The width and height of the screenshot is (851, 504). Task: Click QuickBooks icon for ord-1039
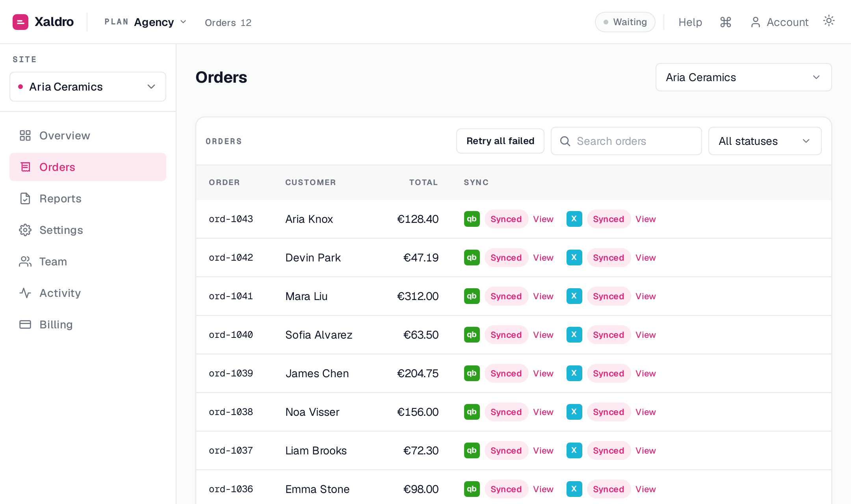coord(472,373)
